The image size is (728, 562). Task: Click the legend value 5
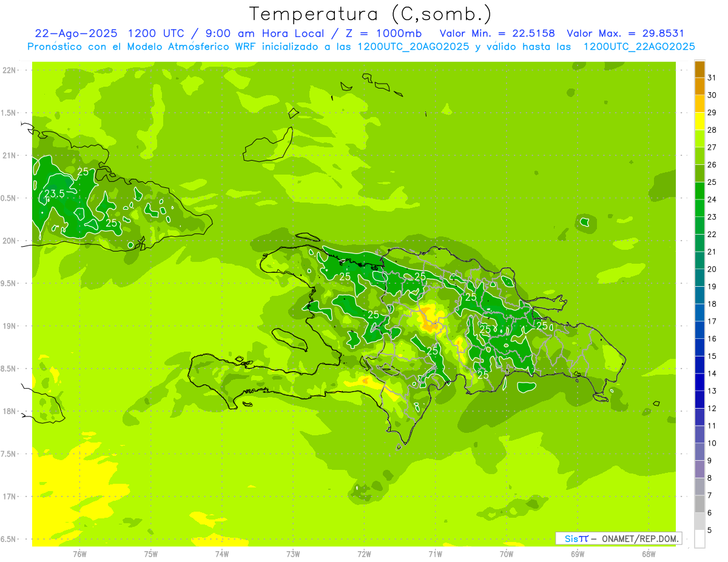[x=712, y=530]
